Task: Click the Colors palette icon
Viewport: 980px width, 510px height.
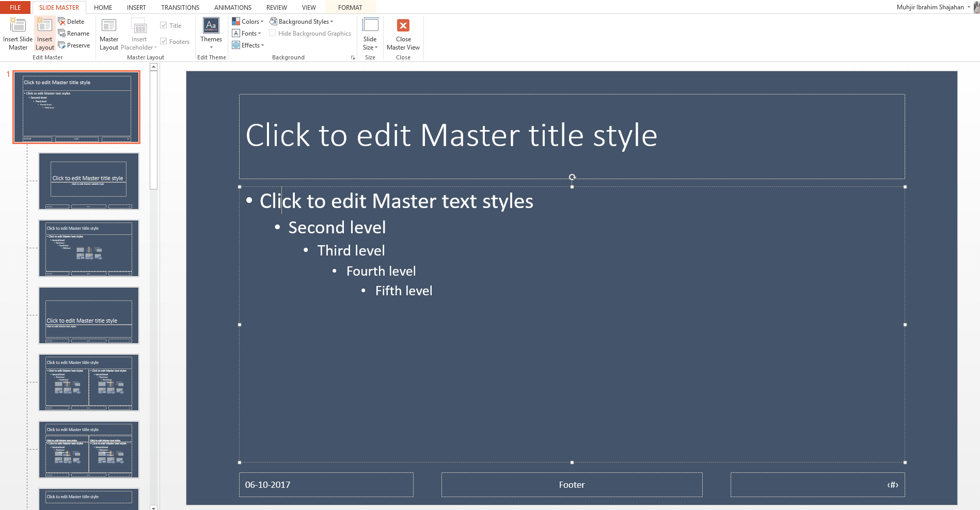Action: [x=236, y=22]
